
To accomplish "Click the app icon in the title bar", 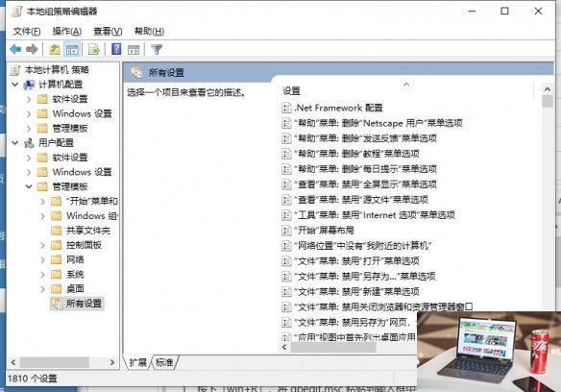I will (16, 12).
